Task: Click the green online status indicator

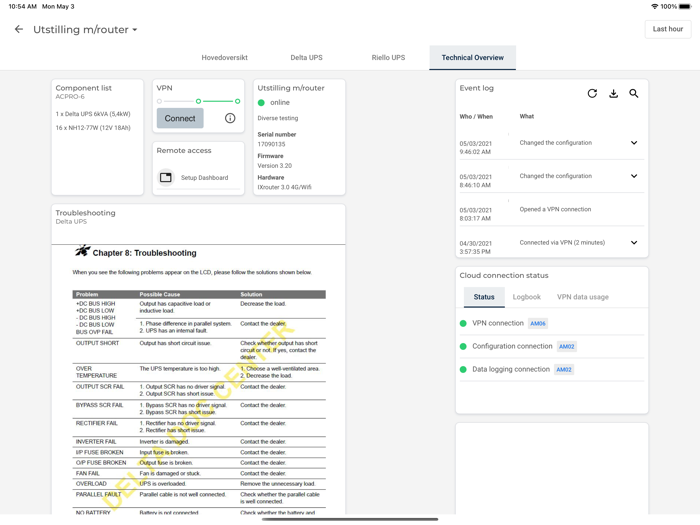Action: click(x=262, y=103)
